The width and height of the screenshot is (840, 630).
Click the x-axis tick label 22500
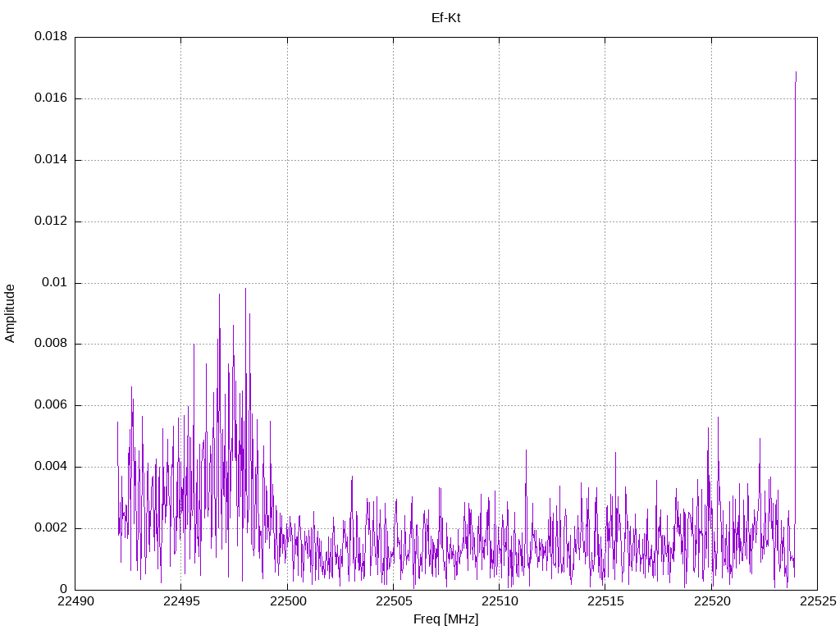click(x=288, y=601)
